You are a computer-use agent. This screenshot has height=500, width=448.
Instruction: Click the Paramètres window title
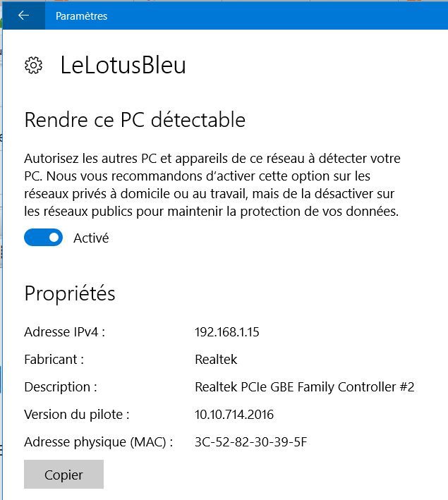point(81,16)
